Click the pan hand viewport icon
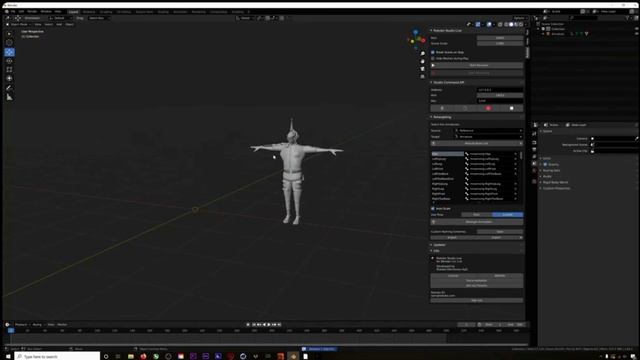 [x=422, y=61]
